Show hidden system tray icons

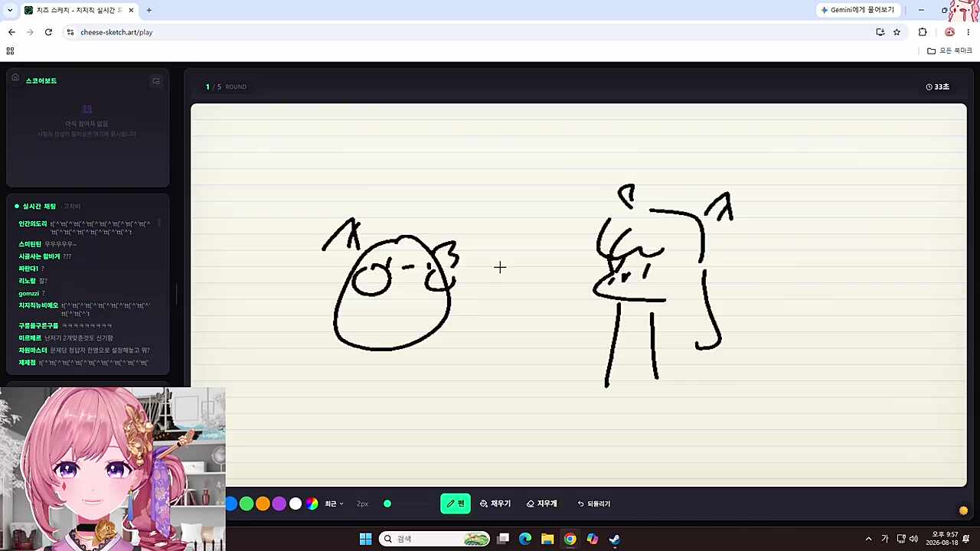pos(868,539)
